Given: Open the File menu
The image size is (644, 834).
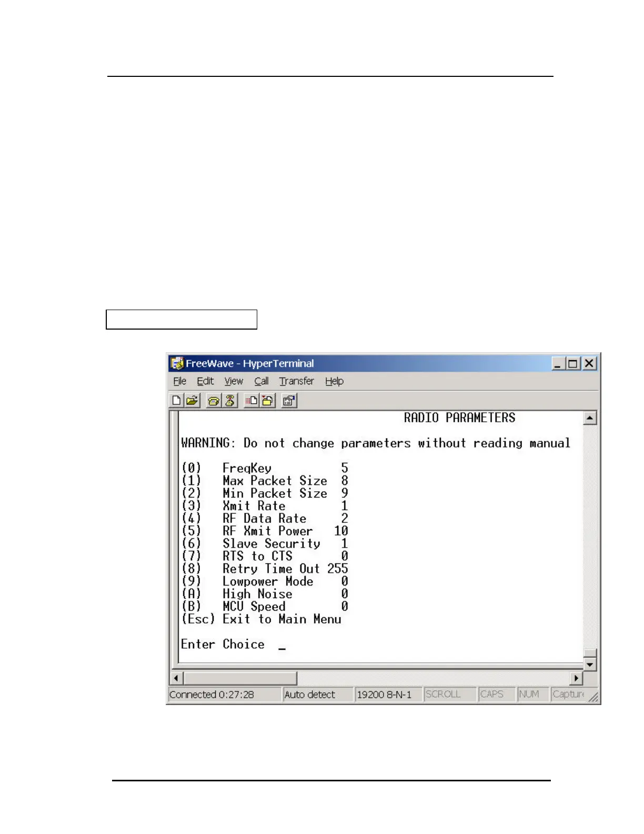Looking at the screenshot, I should 180,381.
